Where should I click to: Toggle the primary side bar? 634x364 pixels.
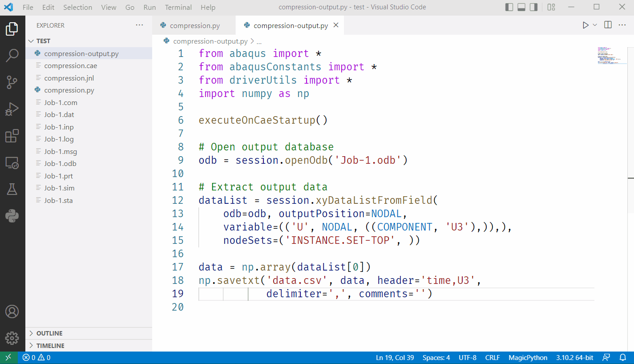(x=510, y=7)
